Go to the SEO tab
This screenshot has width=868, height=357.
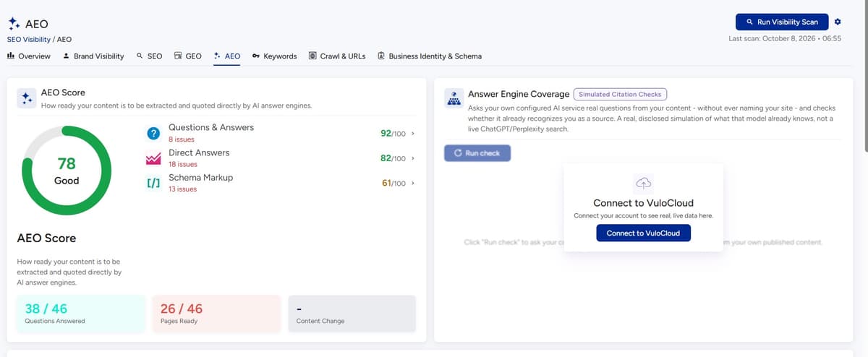(149, 56)
